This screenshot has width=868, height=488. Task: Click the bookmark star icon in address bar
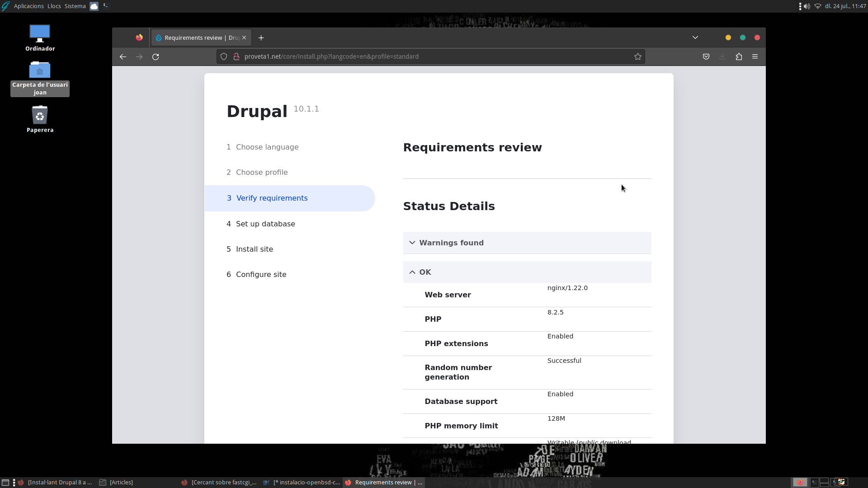[x=638, y=56]
